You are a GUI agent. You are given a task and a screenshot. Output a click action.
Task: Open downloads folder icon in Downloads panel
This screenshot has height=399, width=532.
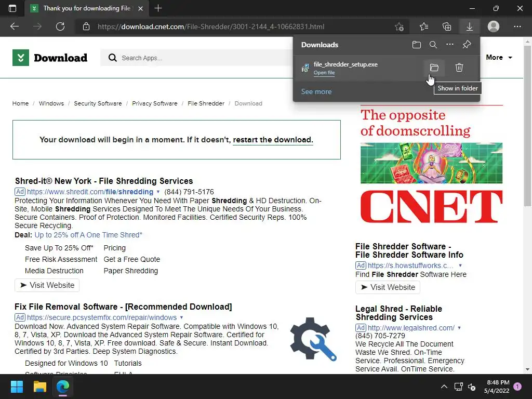(416, 45)
